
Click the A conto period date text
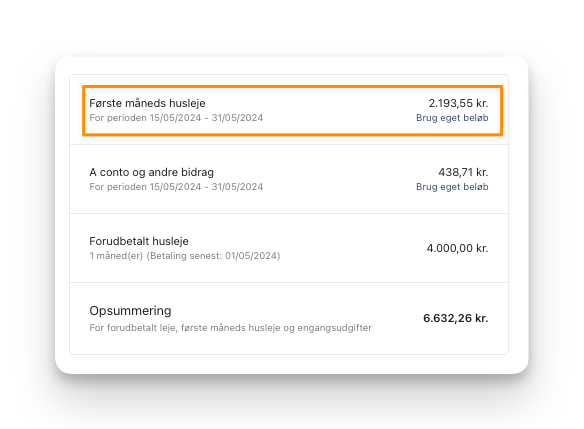coord(176,187)
